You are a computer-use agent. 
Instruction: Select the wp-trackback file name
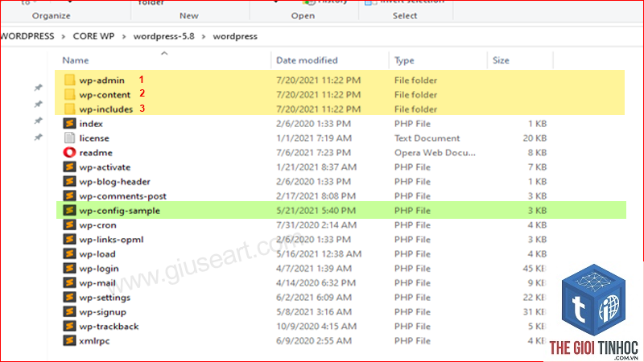point(109,327)
